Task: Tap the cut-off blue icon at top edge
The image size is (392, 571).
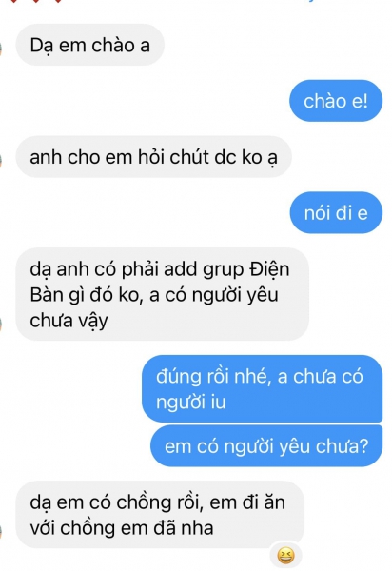Action: (x=311, y=1)
